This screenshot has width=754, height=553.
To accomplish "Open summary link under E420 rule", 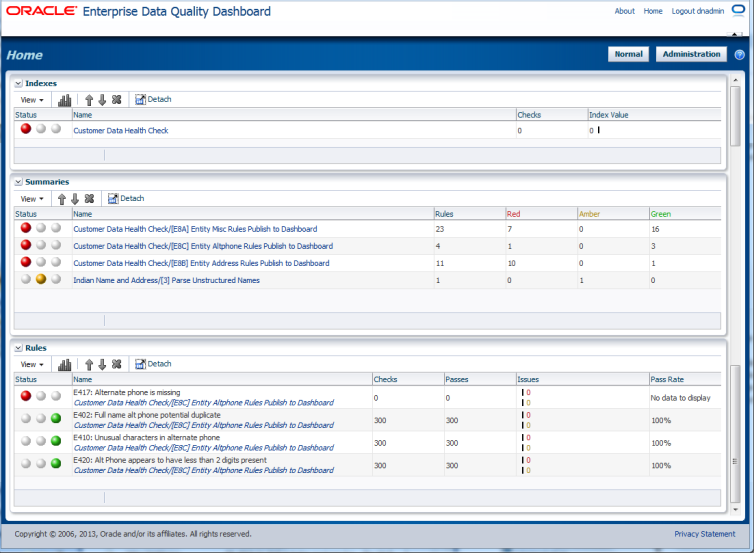I will [204, 470].
